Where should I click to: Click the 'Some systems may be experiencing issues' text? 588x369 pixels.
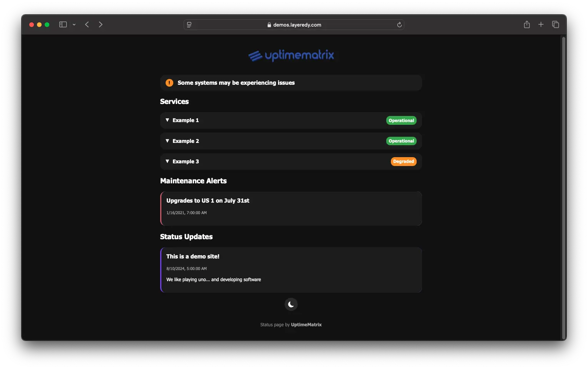click(x=236, y=83)
